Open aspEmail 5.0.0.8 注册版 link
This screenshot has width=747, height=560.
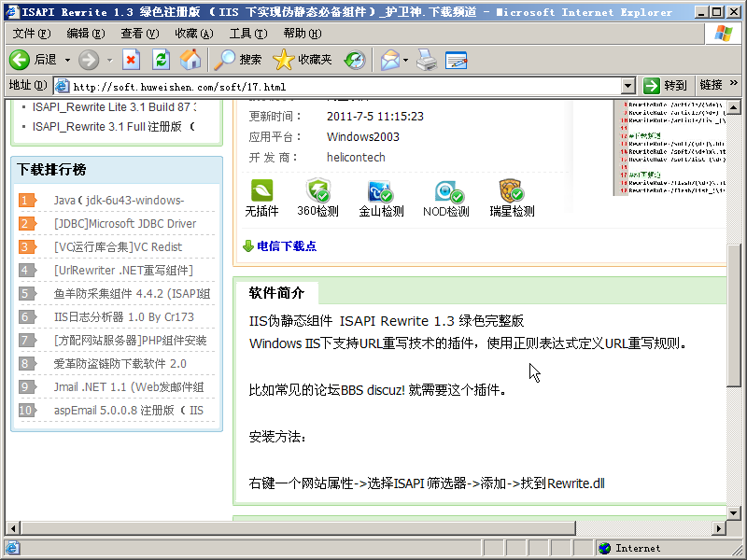coord(129,411)
